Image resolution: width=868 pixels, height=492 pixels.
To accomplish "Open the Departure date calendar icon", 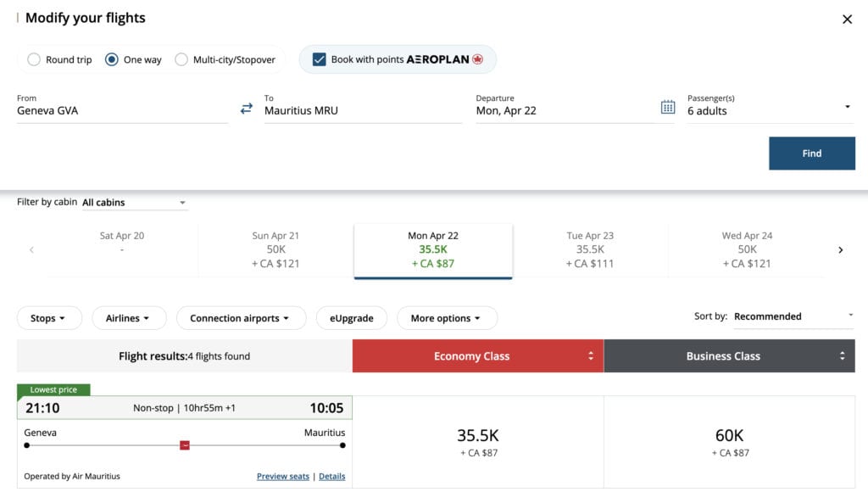I will point(669,108).
